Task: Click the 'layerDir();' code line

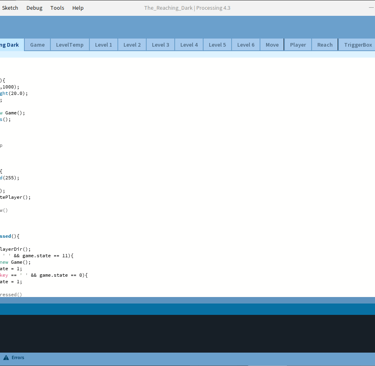Action: (x=15, y=249)
